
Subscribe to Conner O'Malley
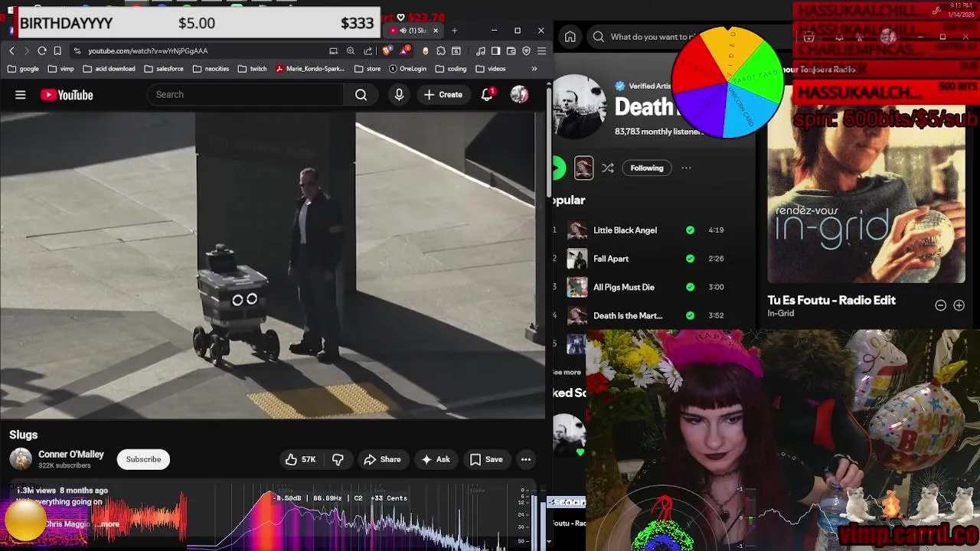coord(143,459)
